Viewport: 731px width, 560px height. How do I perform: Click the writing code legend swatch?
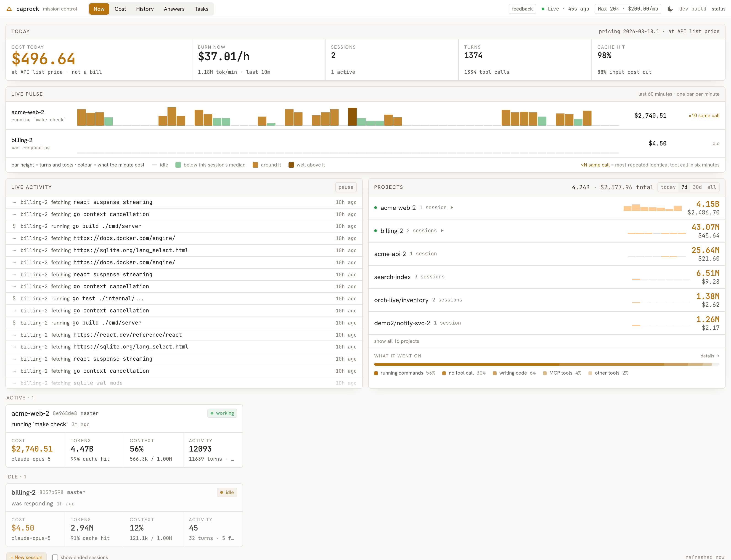coord(495,373)
